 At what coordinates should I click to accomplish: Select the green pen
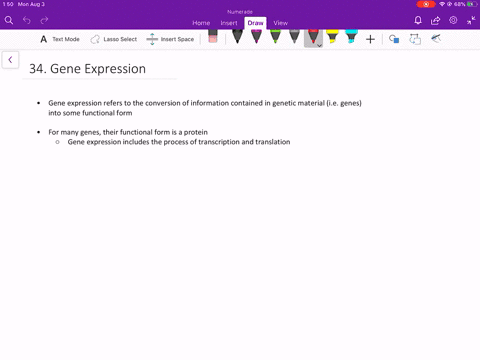click(x=275, y=37)
